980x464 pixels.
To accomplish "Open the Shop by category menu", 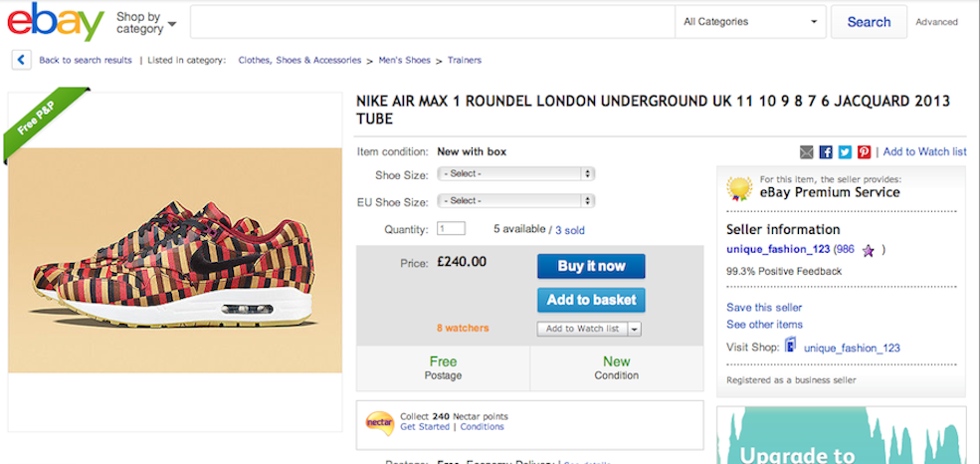I will (x=146, y=23).
